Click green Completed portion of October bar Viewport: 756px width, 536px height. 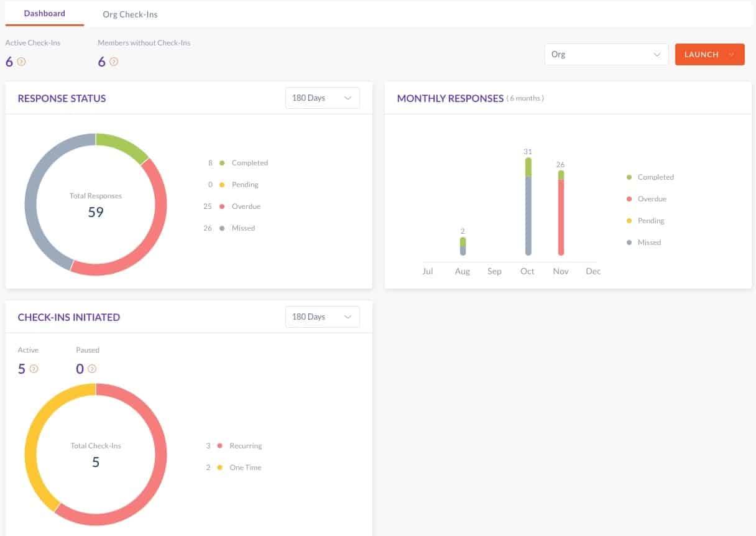528,167
